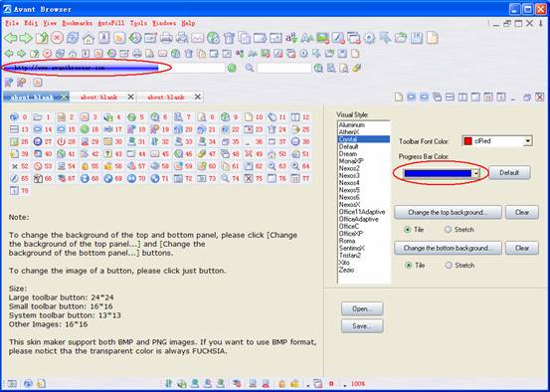Click the paperclip icon numbered 11
This screenshot has width=550, height=392.
[x=272, y=117]
